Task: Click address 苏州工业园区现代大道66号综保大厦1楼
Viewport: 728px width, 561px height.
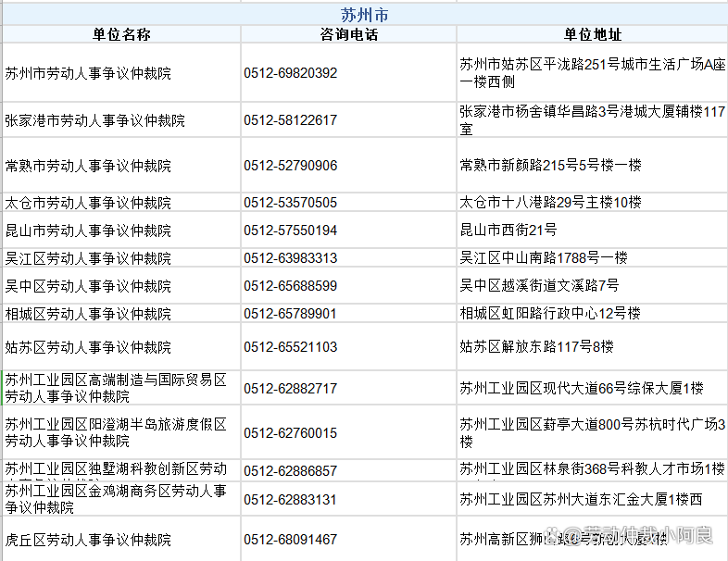Action: pos(582,388)
